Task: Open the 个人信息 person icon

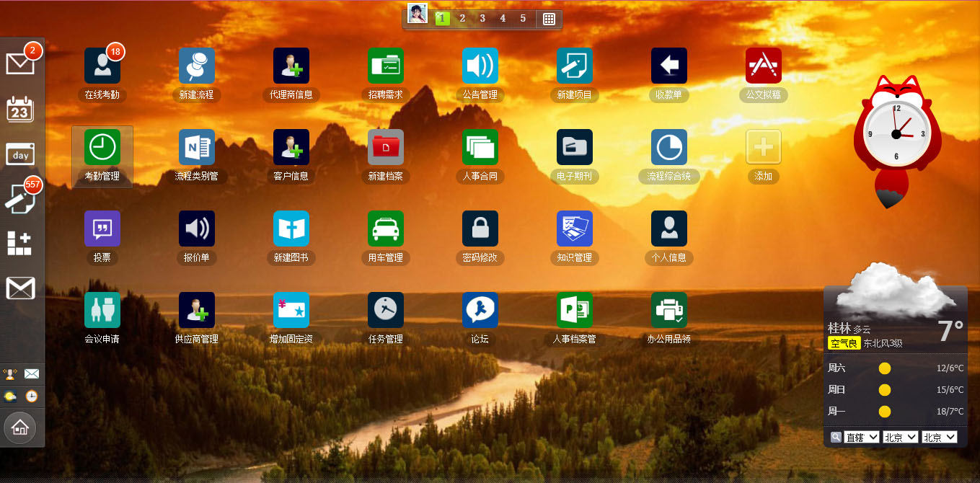Action: (669, 229)
